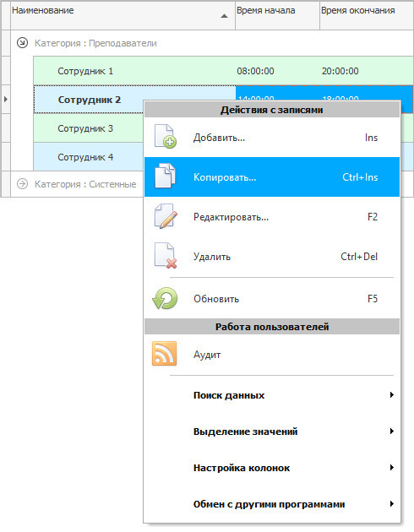The height and width of the screenshot is (532, 414).
Task: Click the Время начала column header
Action: [277, 15]
